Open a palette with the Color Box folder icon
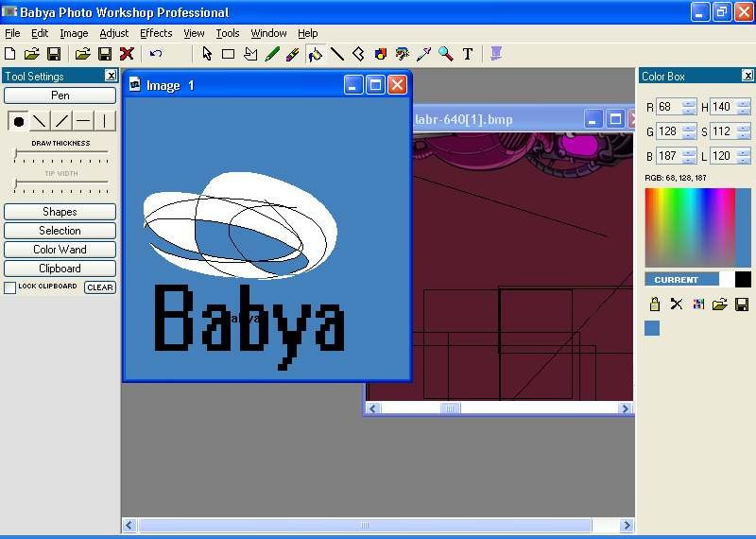Screen dimensions: 756x539 pos(719,304)
